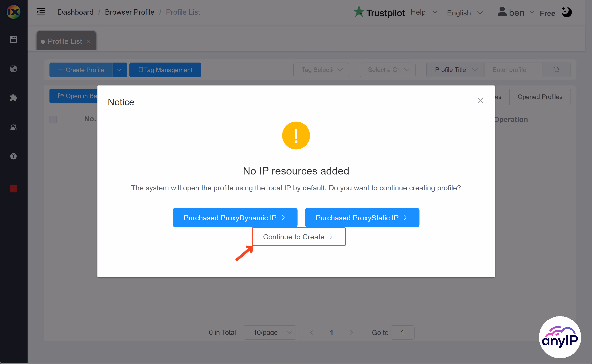Select Purchased ProxyDynamic IP option
The width and height of the screenshot is (592, 364).
[235, 217]
